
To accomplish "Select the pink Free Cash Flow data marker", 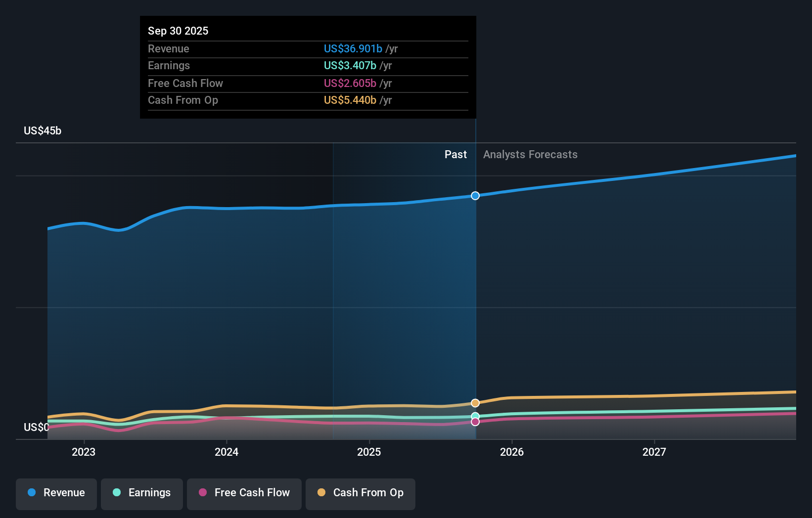I will click(475, 421).
